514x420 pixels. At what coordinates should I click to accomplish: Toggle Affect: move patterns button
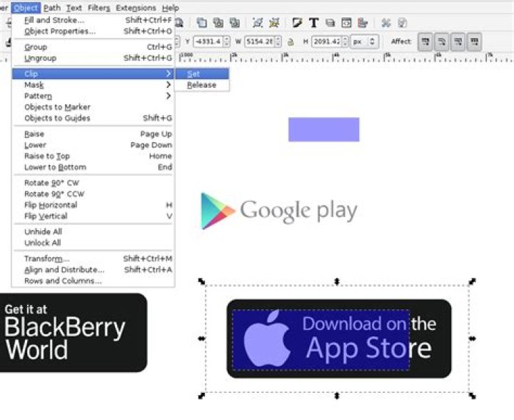tap(474, 41)
